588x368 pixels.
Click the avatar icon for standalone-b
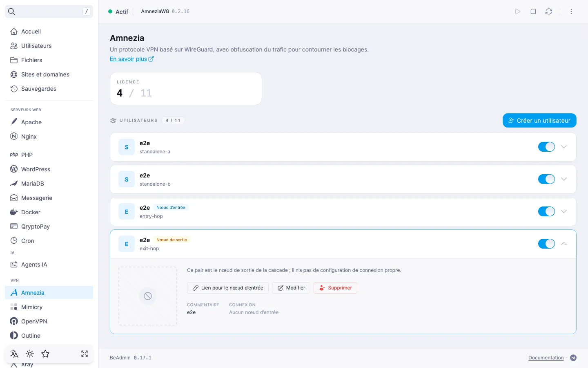click(127, 180)
